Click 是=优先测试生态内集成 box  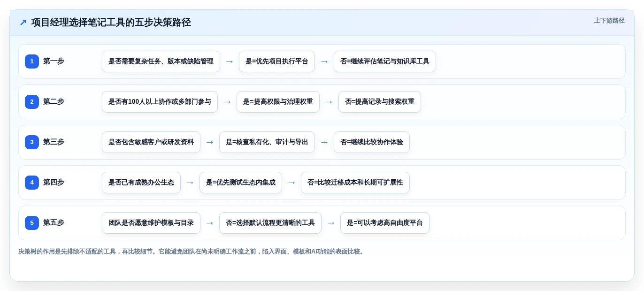(241, 183)
